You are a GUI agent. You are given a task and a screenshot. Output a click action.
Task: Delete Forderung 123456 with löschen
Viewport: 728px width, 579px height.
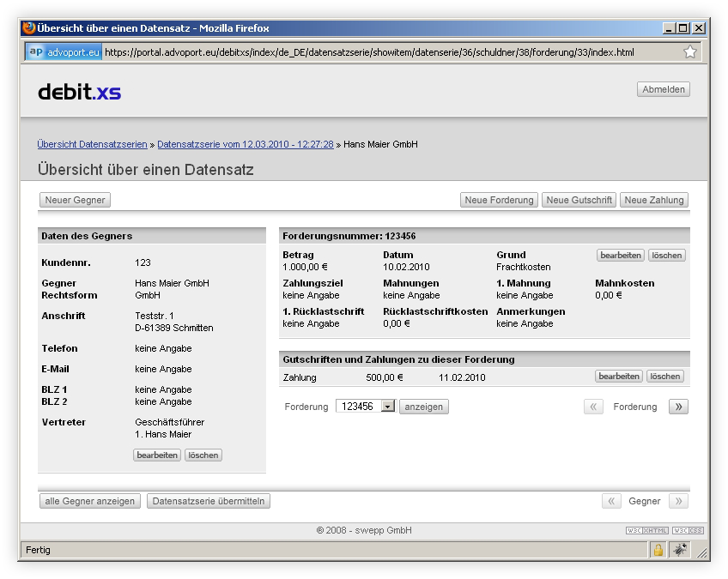(667, 255)
